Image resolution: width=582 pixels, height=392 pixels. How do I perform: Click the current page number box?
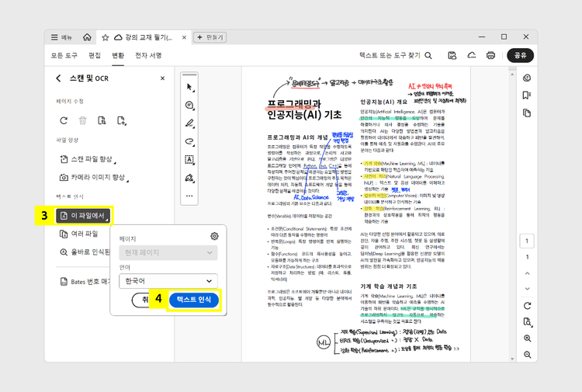click(527, 241)
